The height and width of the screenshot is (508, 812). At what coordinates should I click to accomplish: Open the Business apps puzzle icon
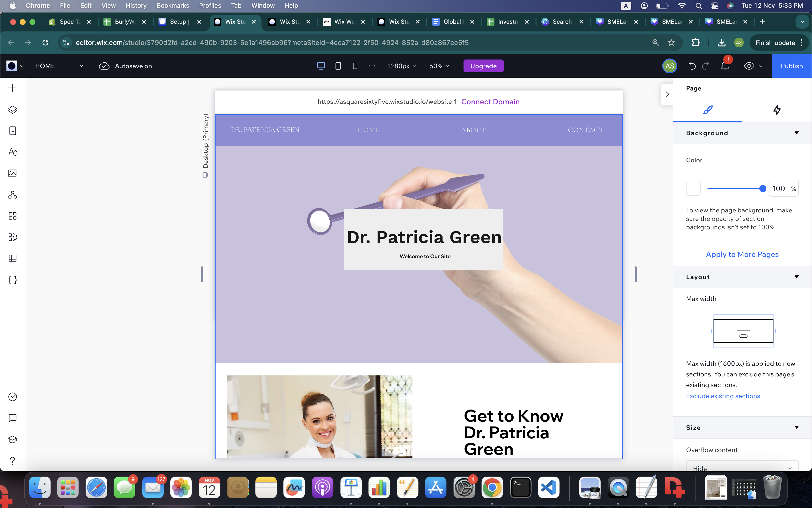click(x=12, y=237)
